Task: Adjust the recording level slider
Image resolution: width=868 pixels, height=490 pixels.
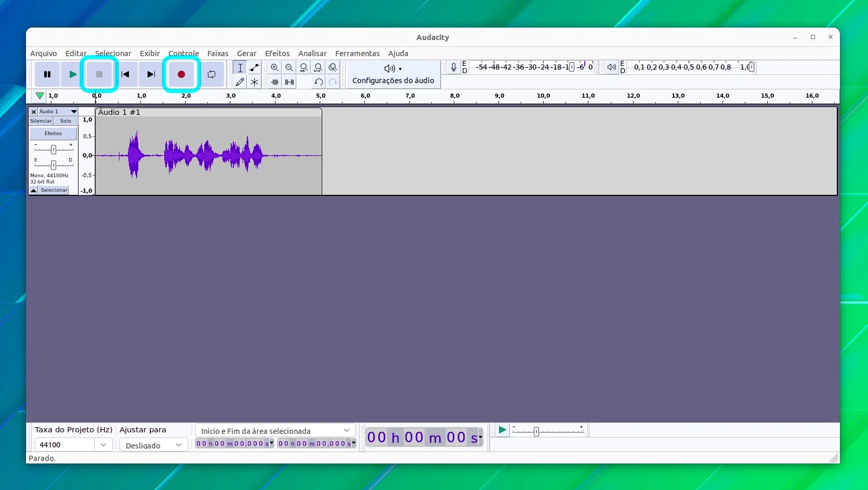Action: (x=572, y=67)
